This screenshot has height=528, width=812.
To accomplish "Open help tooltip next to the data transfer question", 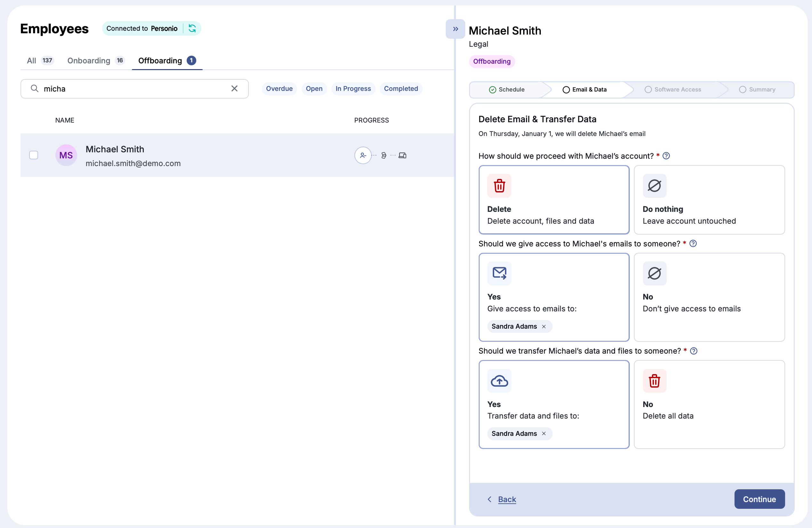I will tap(694, 351).
